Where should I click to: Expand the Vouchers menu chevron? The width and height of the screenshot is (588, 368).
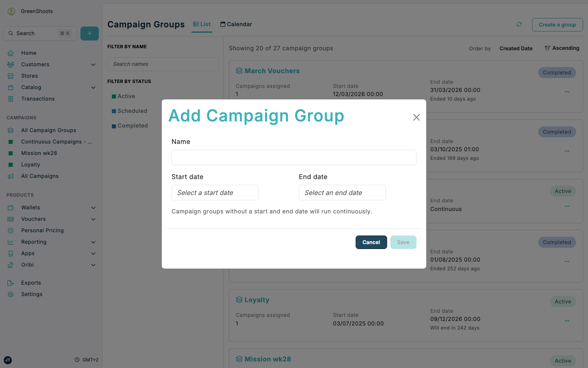point(94,219)
